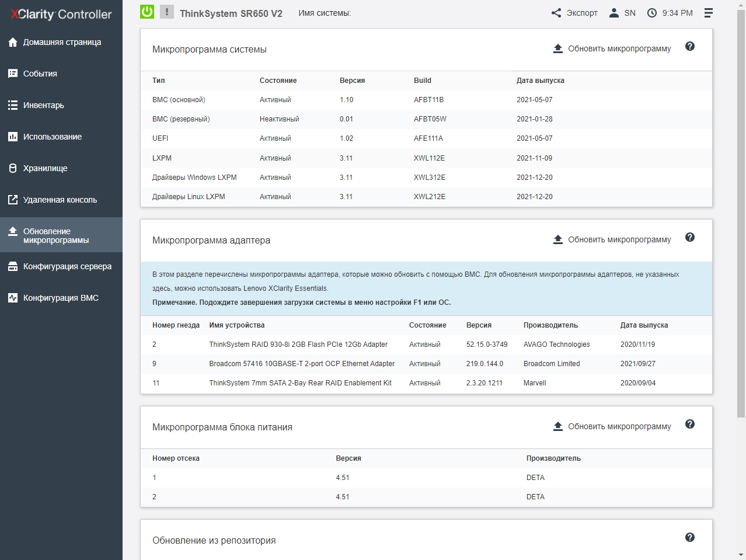Click the Хранилище storage icon
Screen dimensions: 746x560
13,168
